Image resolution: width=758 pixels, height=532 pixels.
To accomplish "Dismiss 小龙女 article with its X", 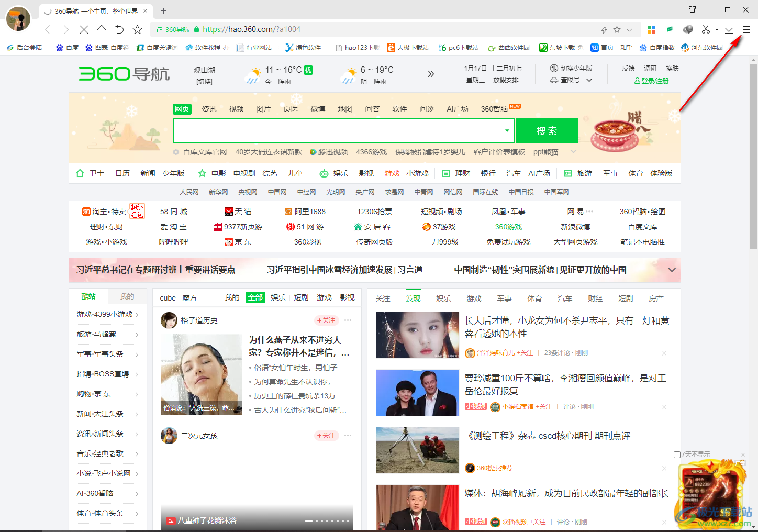I will (664, 353).
